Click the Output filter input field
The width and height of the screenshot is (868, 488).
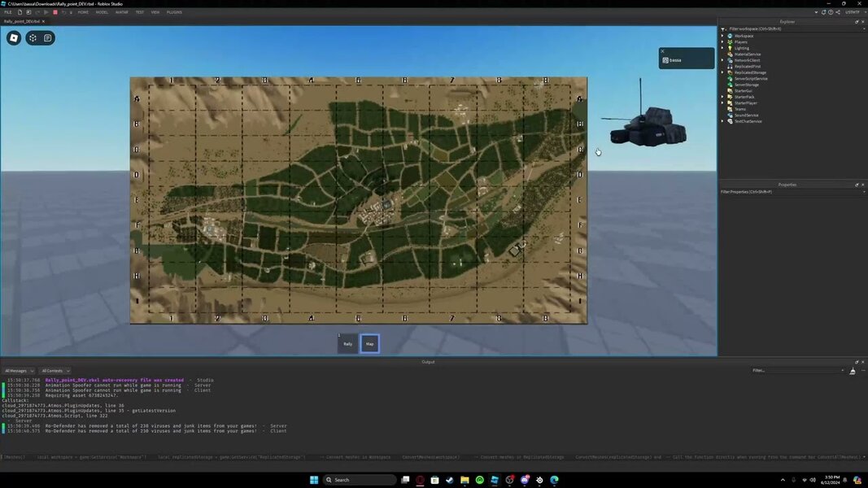797,371
